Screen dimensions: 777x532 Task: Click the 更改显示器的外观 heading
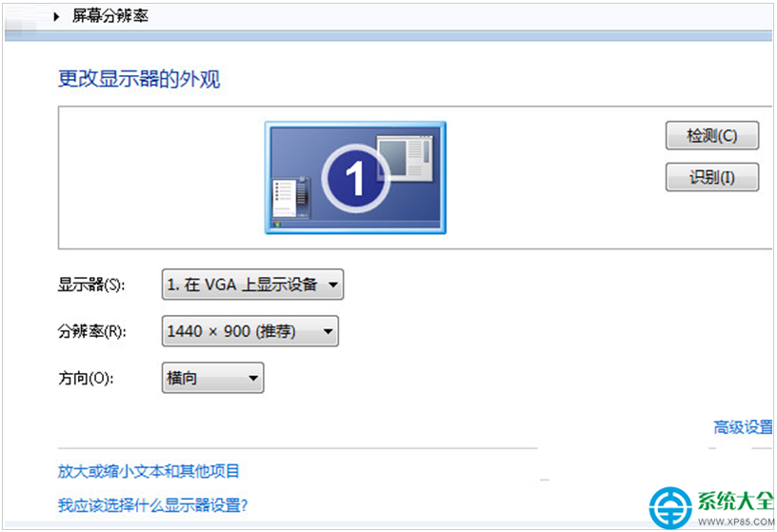(139, 79)
